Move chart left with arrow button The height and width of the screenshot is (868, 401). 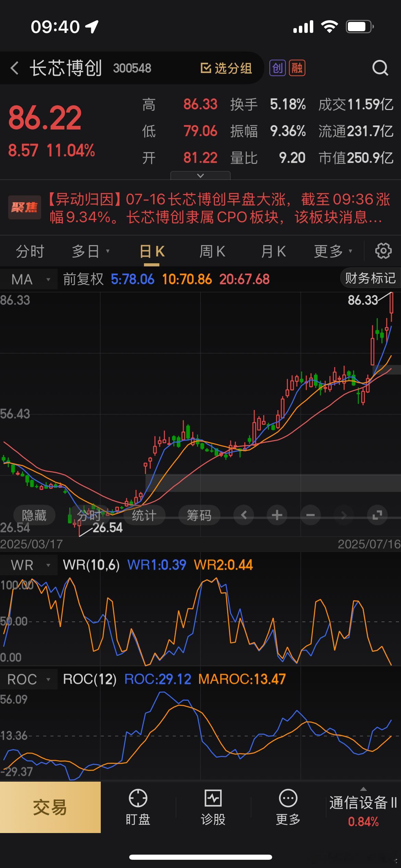tap(244, 515)
